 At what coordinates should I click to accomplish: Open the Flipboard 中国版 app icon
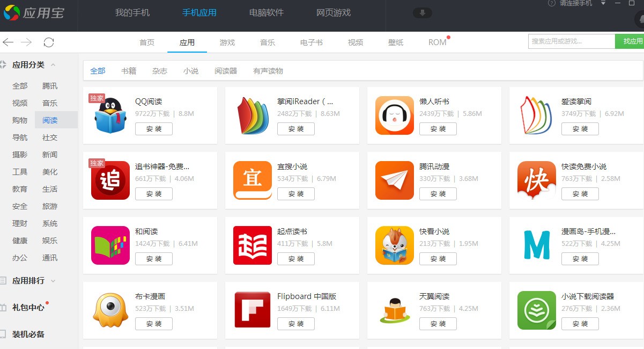(253, 310)
